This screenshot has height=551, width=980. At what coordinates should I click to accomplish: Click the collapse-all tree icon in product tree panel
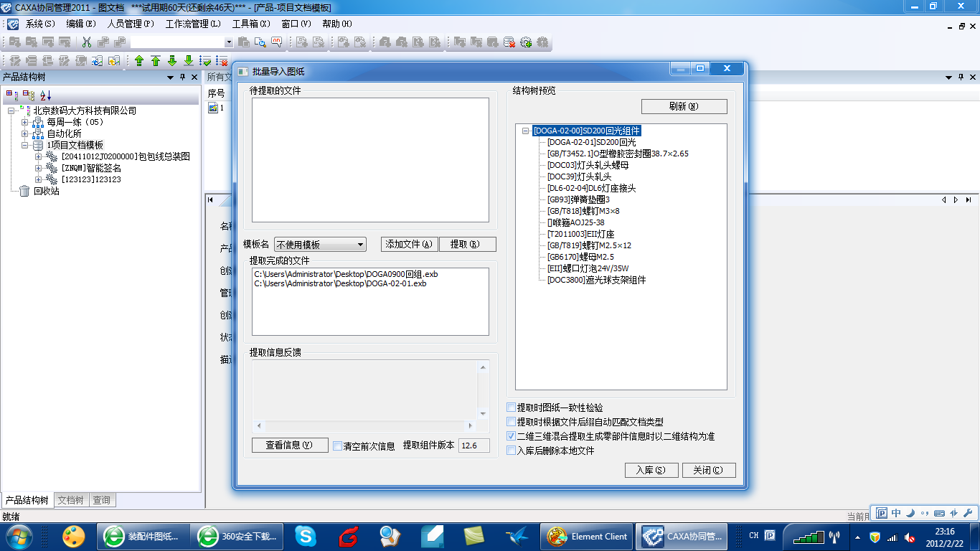tap(28, 95)
